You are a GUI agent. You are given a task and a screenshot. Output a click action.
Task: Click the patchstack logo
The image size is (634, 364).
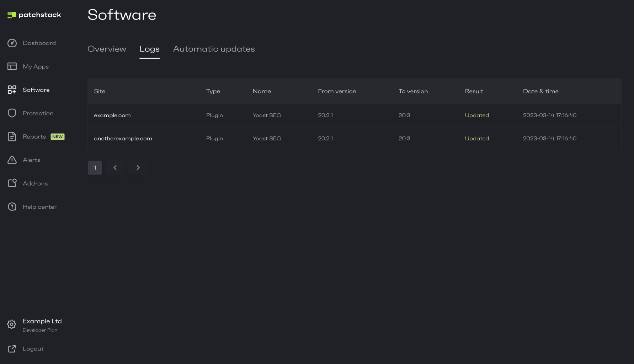pyautogui.click(x=34, y=15)
